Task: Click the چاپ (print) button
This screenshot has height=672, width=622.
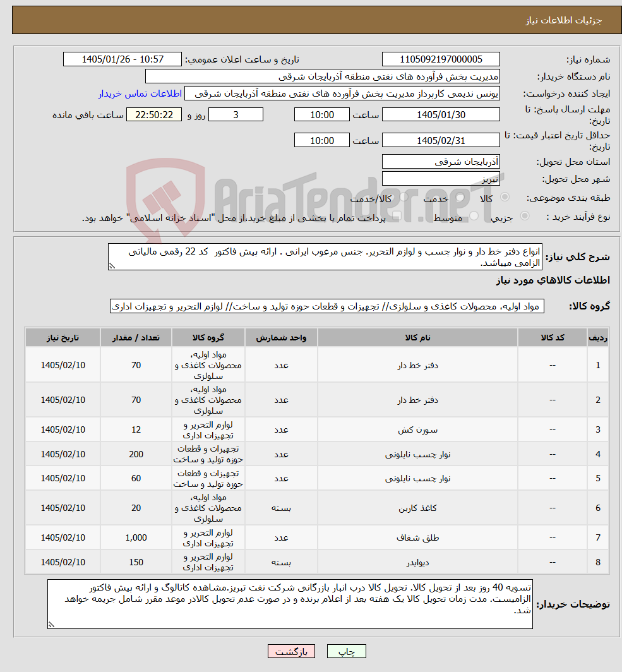Action: (346, 651)
